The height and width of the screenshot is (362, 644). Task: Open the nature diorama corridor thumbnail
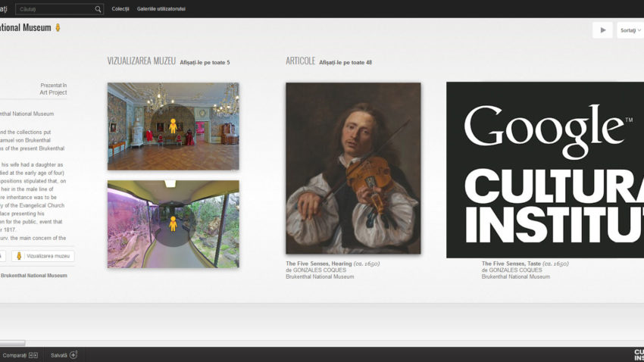174,224
